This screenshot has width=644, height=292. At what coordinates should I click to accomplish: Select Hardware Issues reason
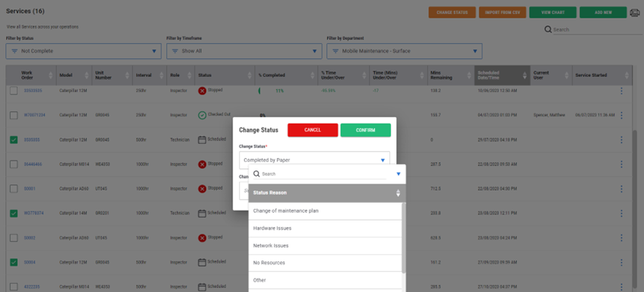pos(325,228)
